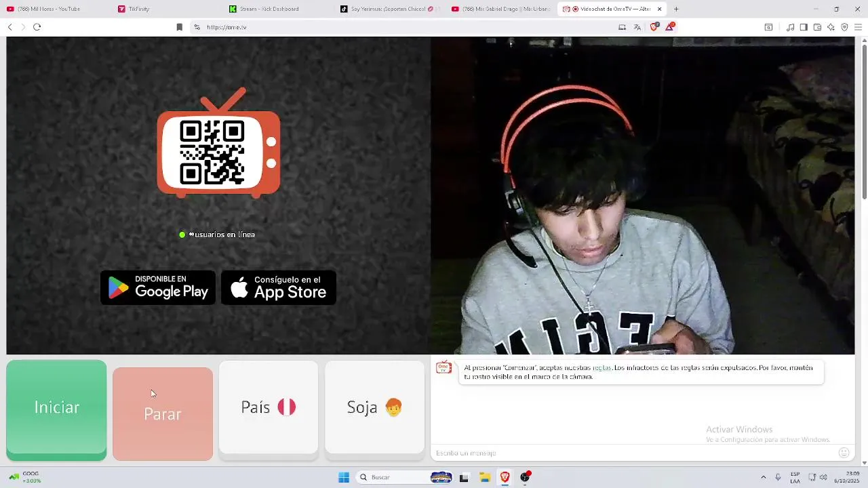Reload the page with the refresh icon

coord(37,27)
